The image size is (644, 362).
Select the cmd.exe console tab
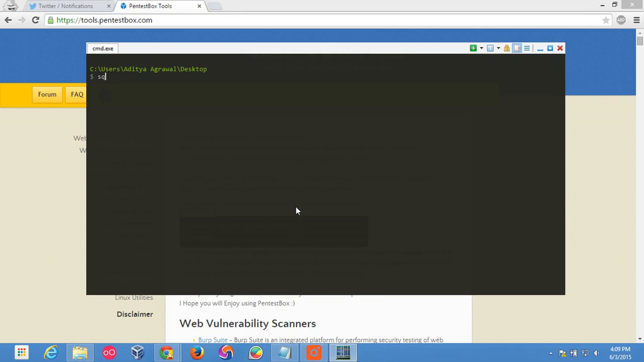102,48
